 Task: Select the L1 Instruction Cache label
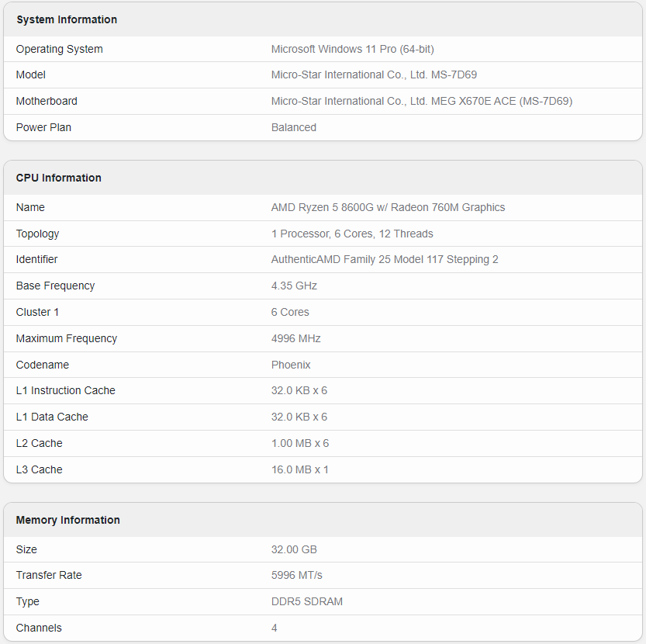tap(66, 390)
